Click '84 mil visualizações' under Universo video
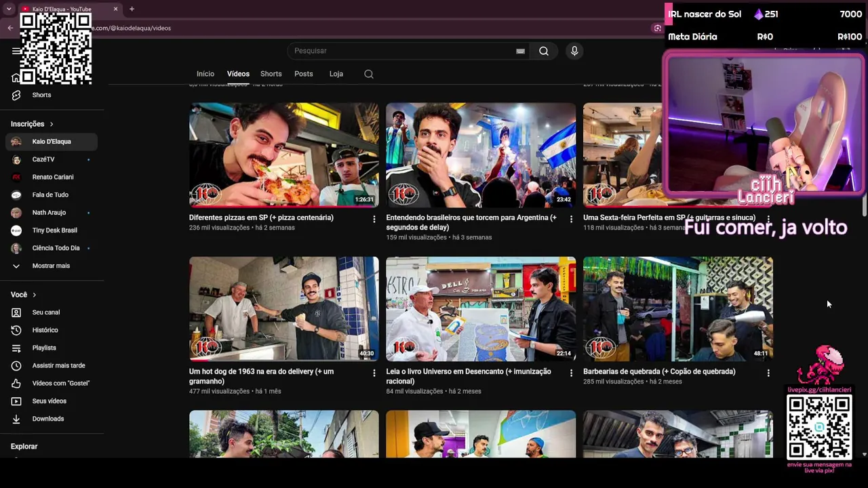This screenshot has width=868, height=488. click(414, 391)
